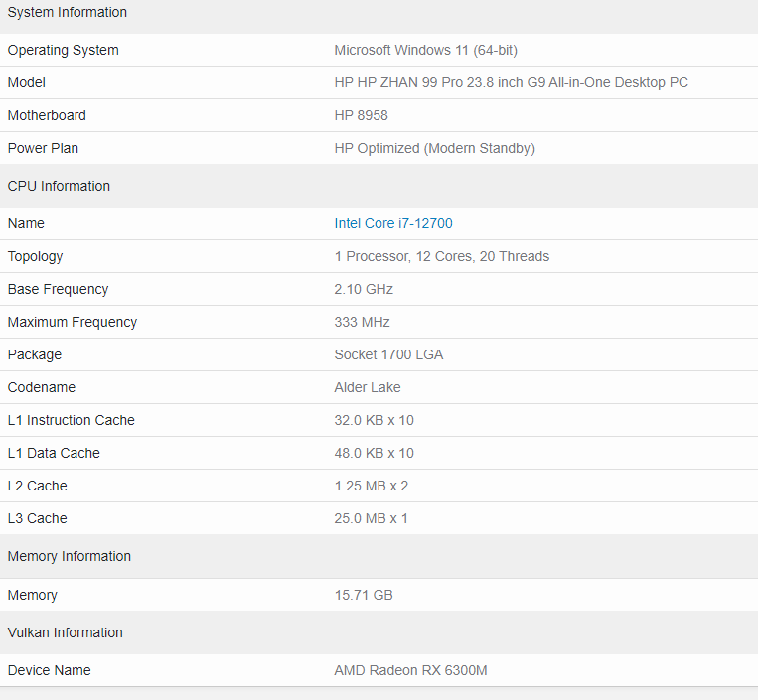Click the Vulkan Information section header
The width and height of the screenshot is (758, 700).
66,632
